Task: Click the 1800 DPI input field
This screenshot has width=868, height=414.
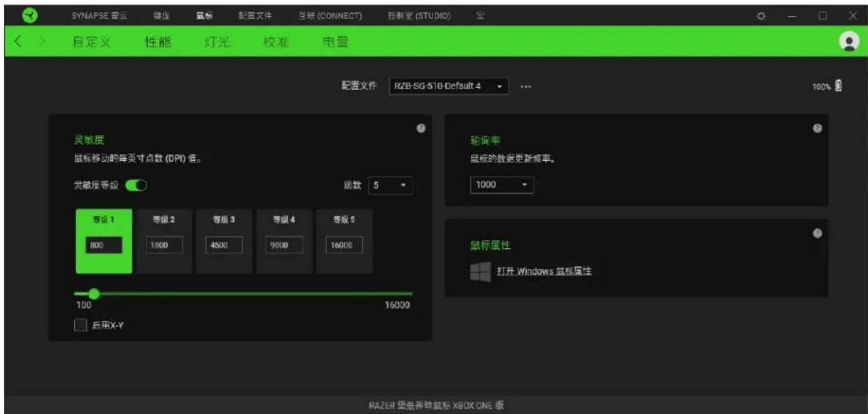Action: (164, 246)
